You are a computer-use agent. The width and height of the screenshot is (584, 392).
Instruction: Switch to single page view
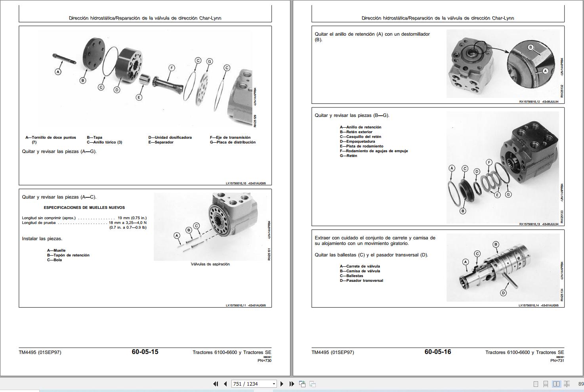(x=536, y=384)
